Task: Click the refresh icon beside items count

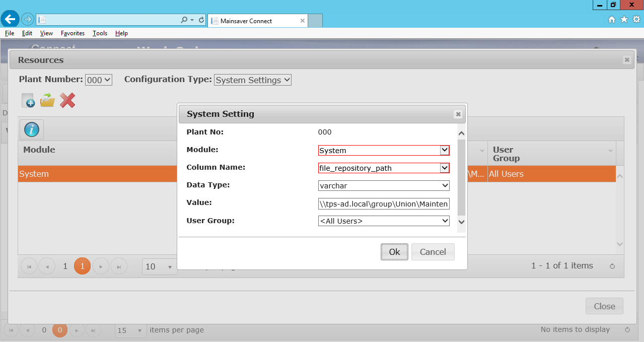Action: (612, 266)
